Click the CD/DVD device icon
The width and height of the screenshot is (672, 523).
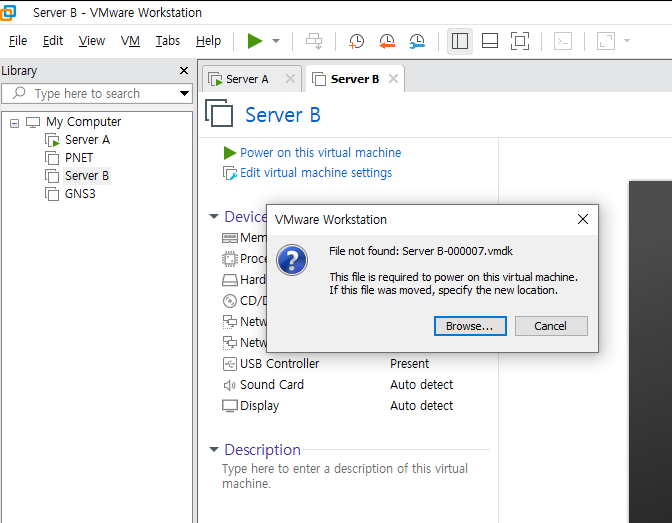point(230,301)
